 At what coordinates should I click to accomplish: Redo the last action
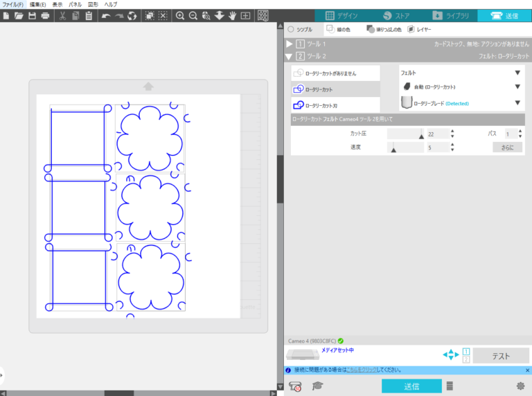point(119,16)
